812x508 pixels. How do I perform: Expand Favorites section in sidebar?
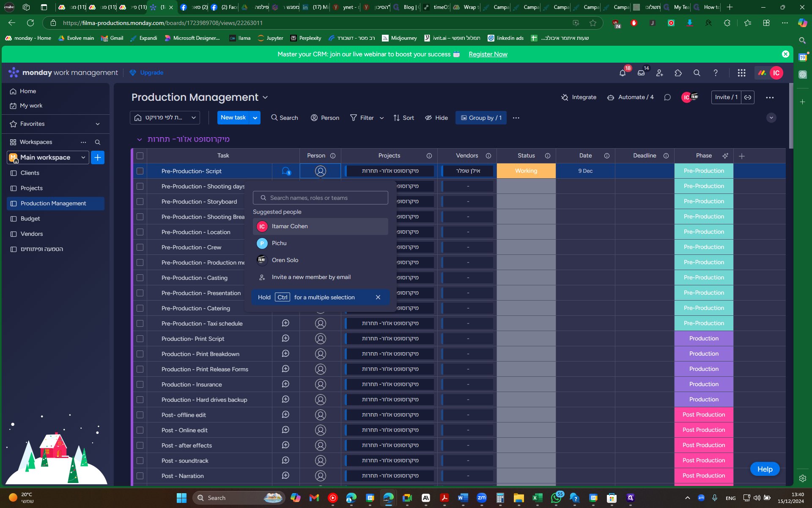[98, 124]
